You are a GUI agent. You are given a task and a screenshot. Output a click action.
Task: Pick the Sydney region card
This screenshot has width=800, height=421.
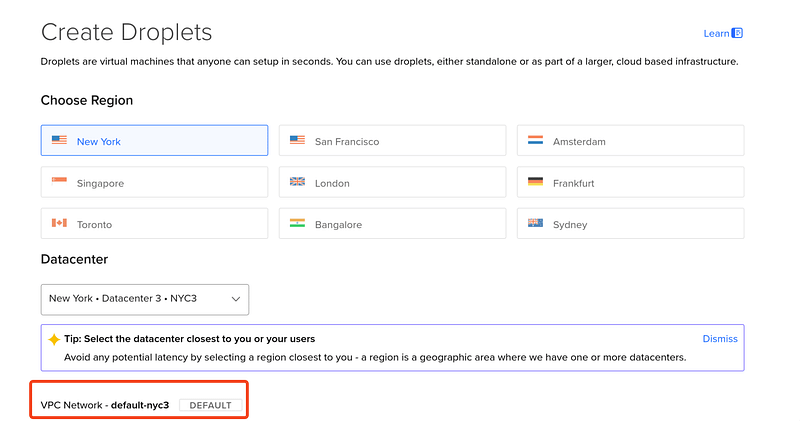click(630, 223)
